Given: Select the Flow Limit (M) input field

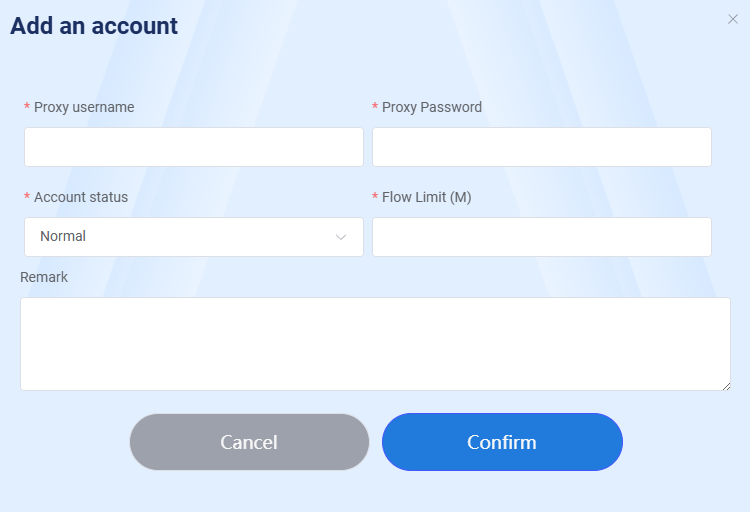Looking at the screenshot, I should 542,237.
